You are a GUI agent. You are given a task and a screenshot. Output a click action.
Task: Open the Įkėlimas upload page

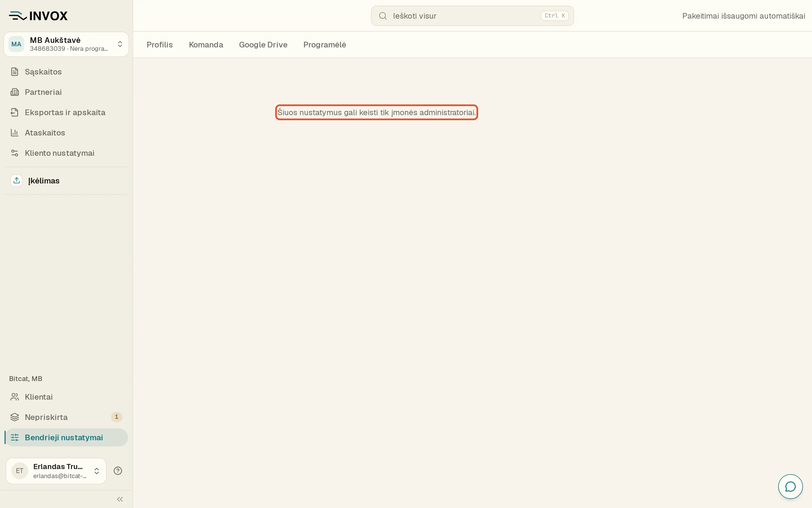[x=66, y=180]
